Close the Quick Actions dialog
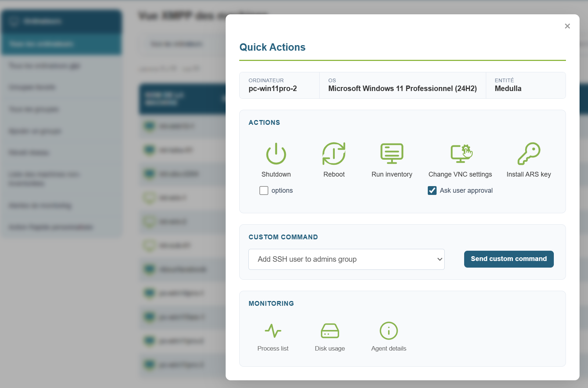Screen dimensions: 588x388 coord(567,26)
